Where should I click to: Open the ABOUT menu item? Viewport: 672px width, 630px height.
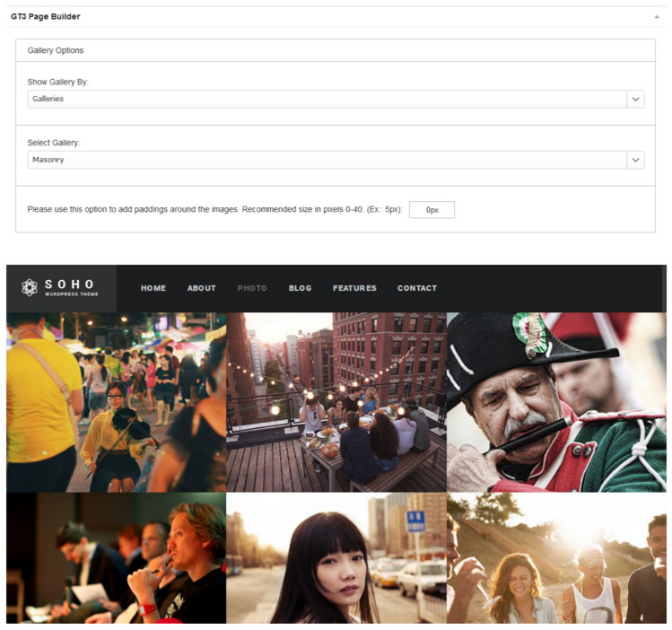(x=202, y=288)
